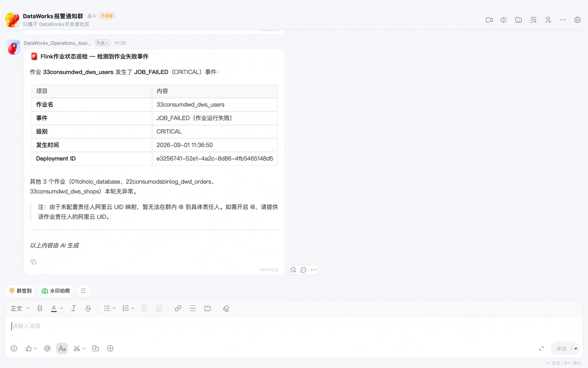Insert a horizontal divider line

pyautogui.click(x=193, y=308)
